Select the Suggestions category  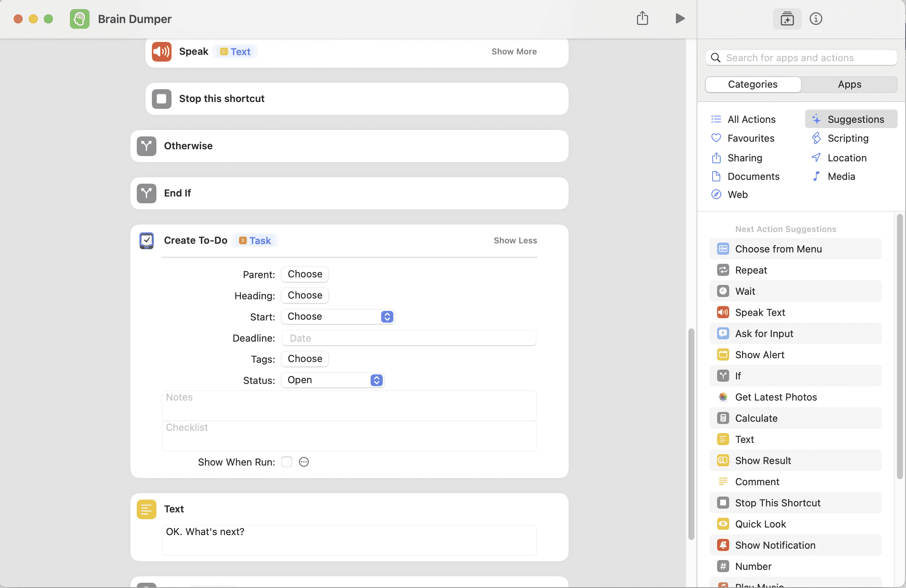[851, 119]
